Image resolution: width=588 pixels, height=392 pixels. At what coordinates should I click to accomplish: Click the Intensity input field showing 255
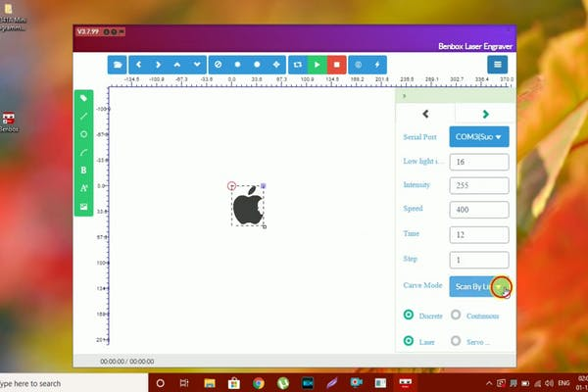point(479,185)
